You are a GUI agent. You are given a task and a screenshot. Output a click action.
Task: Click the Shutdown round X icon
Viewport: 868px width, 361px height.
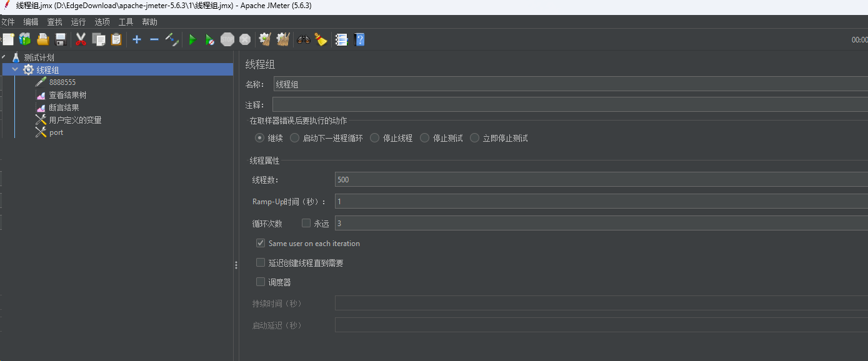(245, 39)
